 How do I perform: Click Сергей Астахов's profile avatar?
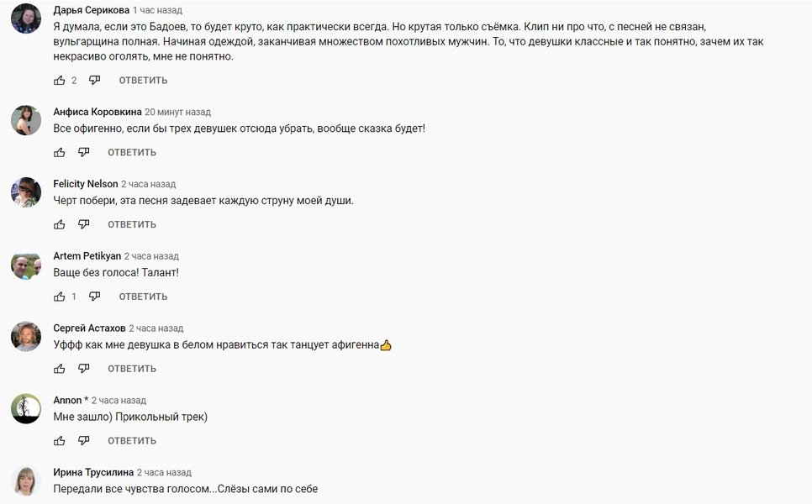(26, 337)
